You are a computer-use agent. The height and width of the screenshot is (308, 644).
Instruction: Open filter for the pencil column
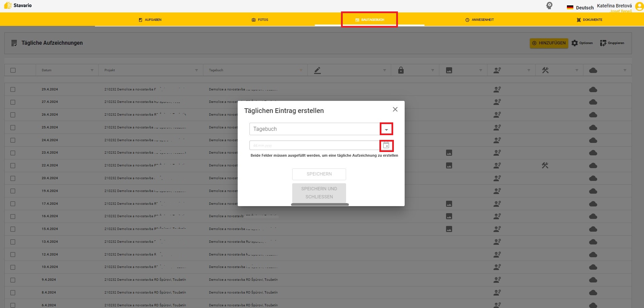[384, 70]
